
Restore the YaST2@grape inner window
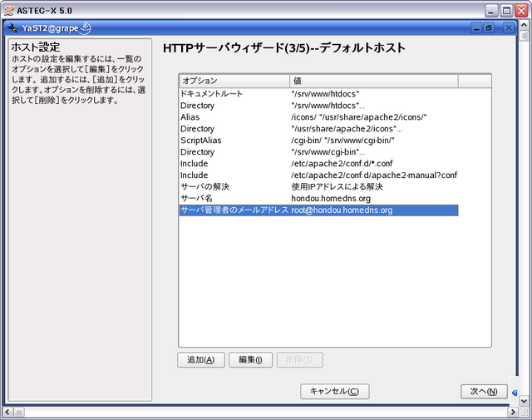coord(489,28)
